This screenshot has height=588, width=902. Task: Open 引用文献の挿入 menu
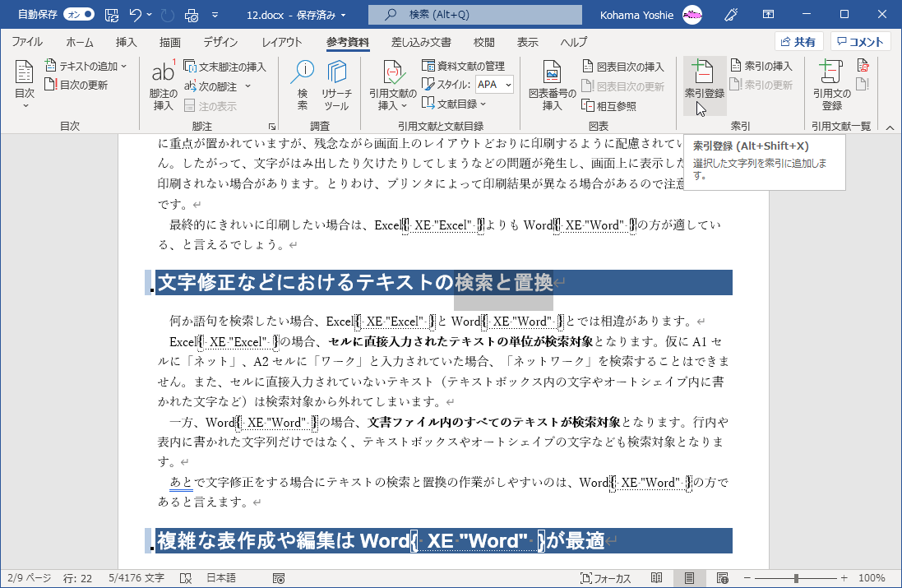(x=392, y=86)
